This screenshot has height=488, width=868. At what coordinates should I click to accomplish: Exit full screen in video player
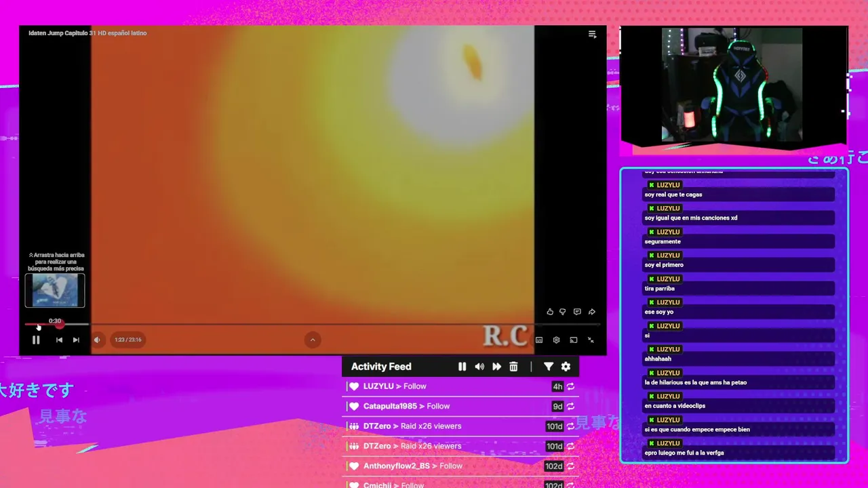[591, 340]
